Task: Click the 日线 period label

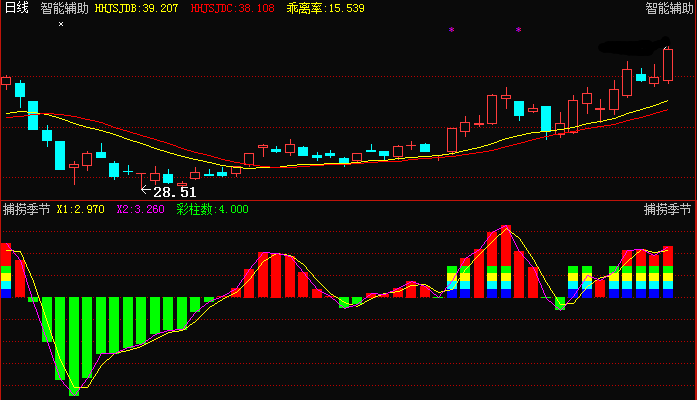Action: coord(16,8)
